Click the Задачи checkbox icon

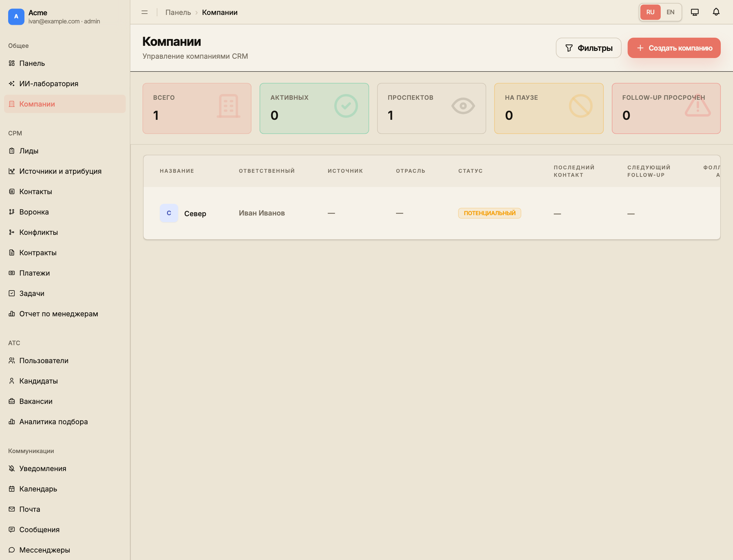point(12,293)
